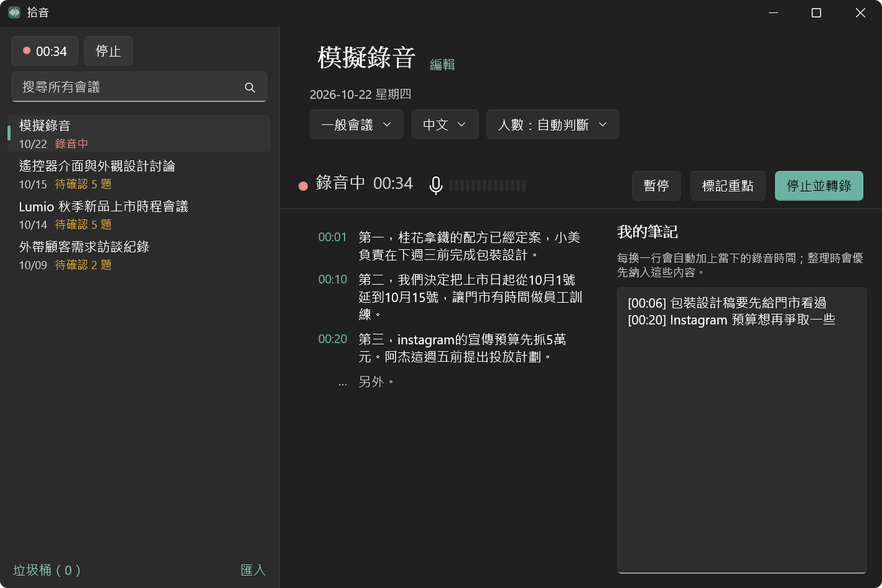Image resolution: width=882 pixels, height=588 pixels.
Task: Open 遙控器介面與外觀設計討論 meeting
Action: 139,174
